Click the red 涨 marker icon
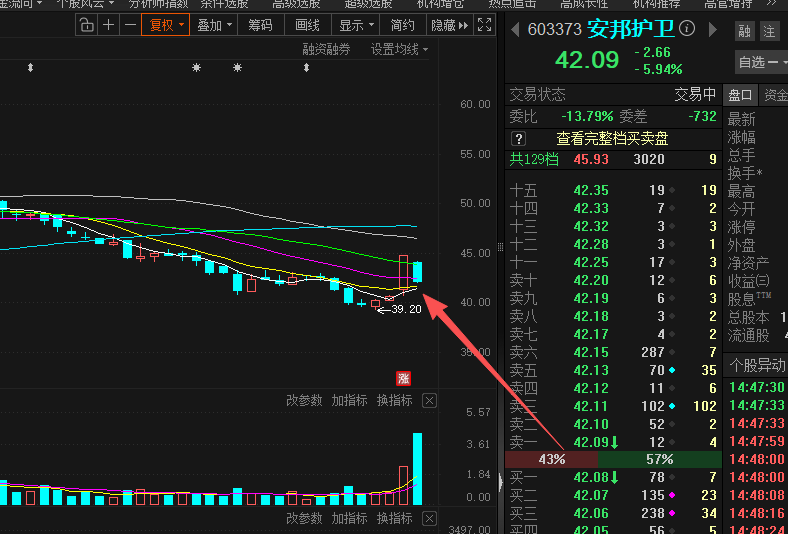This screenshot has width=788, height=534. [x=403, y=378]
